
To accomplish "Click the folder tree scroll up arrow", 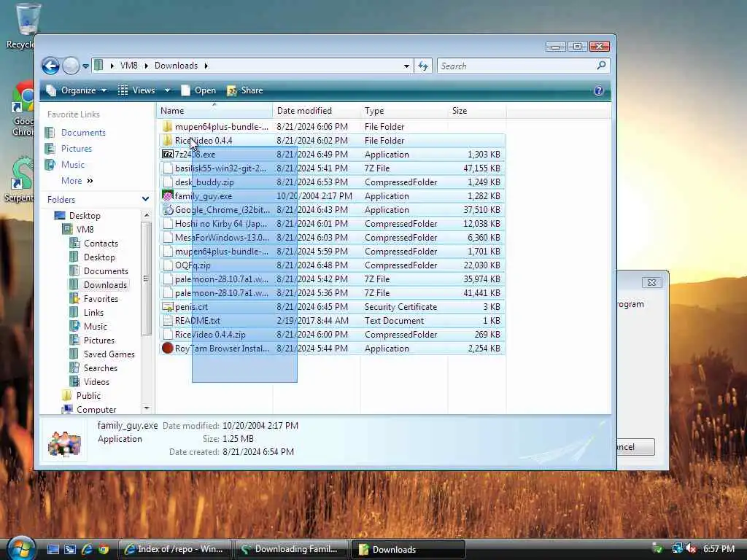I will click(146, 215).
